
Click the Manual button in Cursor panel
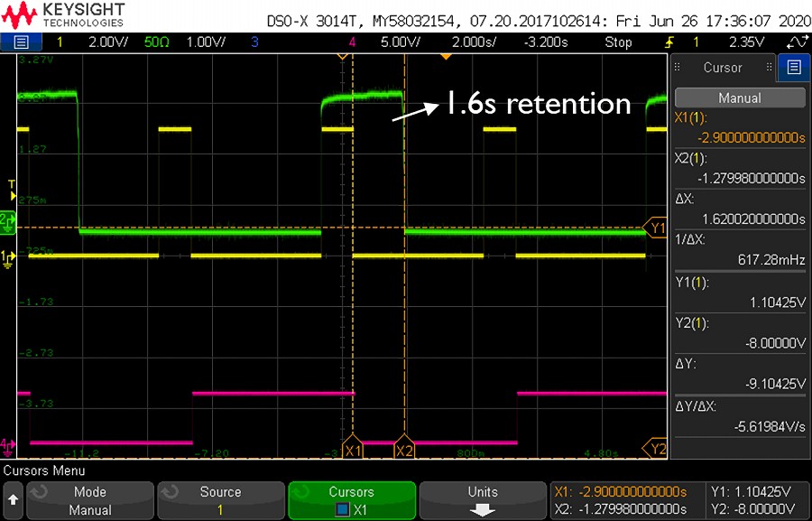739,98
